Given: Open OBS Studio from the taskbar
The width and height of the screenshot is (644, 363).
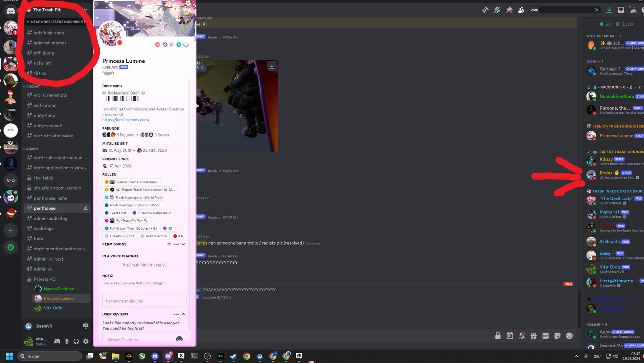Looking at the screenshot, I should point(207,356).
